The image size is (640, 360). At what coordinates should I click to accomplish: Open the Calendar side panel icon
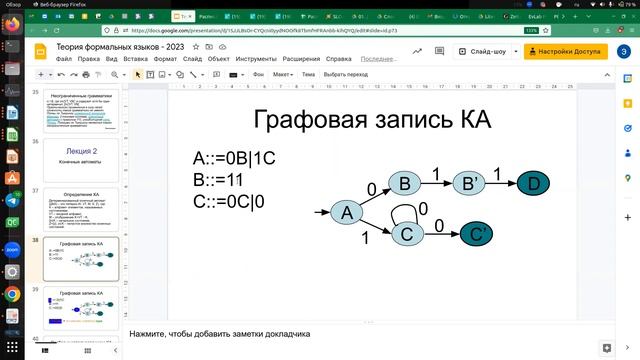point(628,79)
